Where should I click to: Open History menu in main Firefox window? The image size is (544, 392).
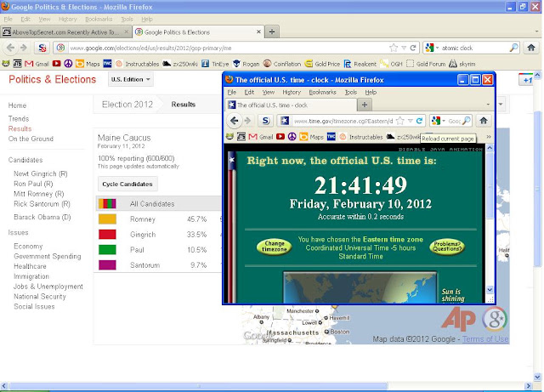tap(67, 19)
